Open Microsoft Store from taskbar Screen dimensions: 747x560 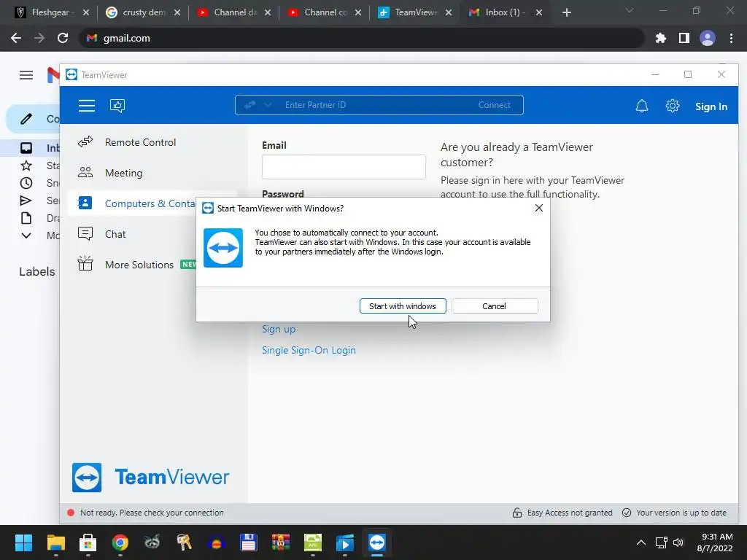(x=88, y=542)
